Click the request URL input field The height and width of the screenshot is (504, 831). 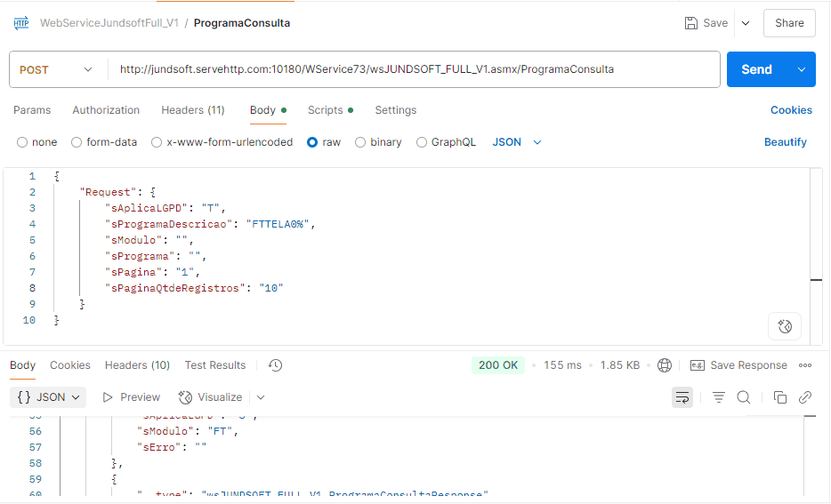[x=414, y=69]
